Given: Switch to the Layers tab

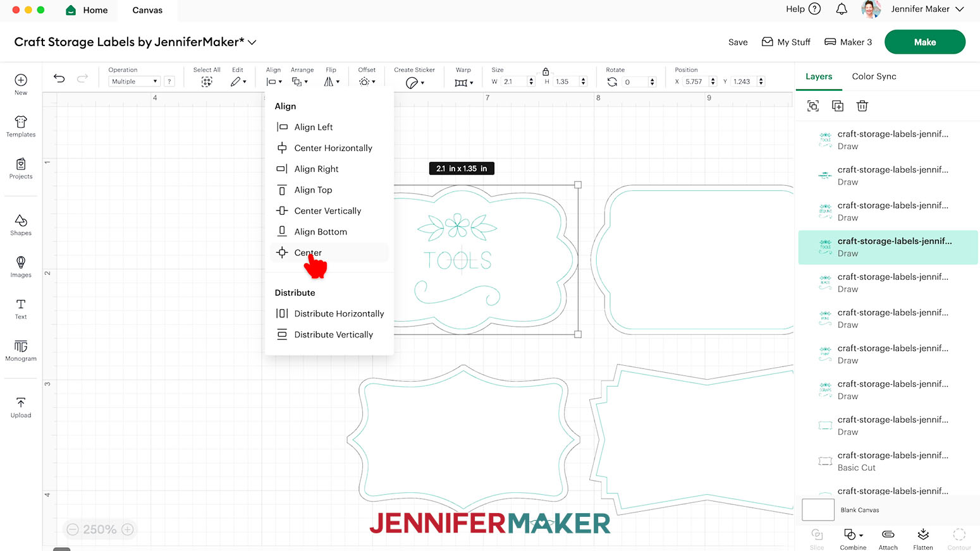Looking at the screenshot, I should [x=819, y=76].
